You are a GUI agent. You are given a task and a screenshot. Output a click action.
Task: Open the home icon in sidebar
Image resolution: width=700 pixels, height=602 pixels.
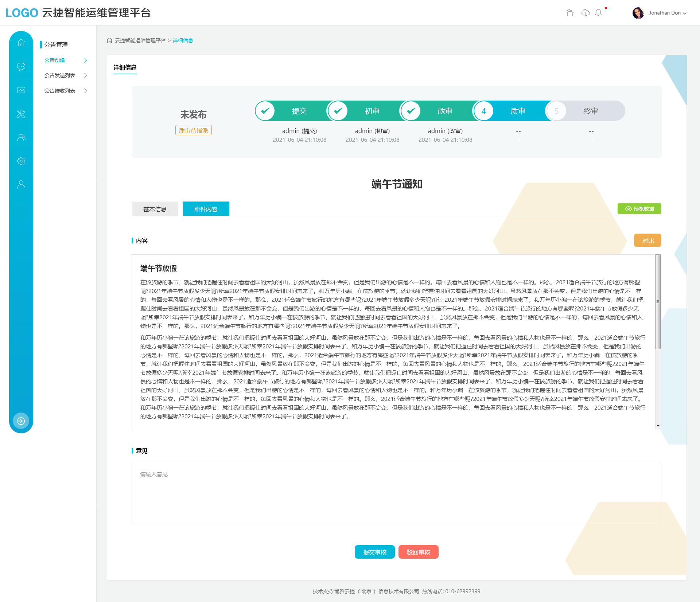pyautogui.click(x=21, y=43)
